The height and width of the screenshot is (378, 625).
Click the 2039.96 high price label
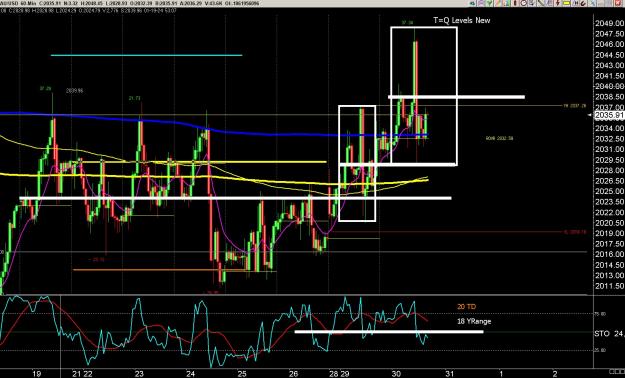[x=75, y=91]
